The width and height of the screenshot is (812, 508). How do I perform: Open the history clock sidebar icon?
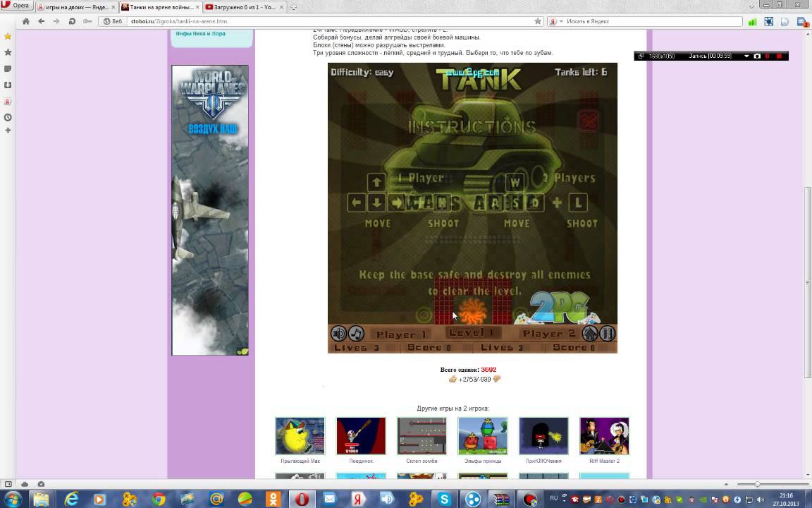coord(8,118)
